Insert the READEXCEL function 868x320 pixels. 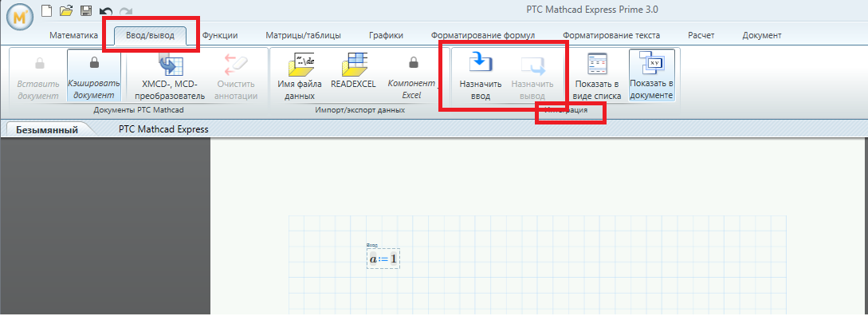click(353, 70)
